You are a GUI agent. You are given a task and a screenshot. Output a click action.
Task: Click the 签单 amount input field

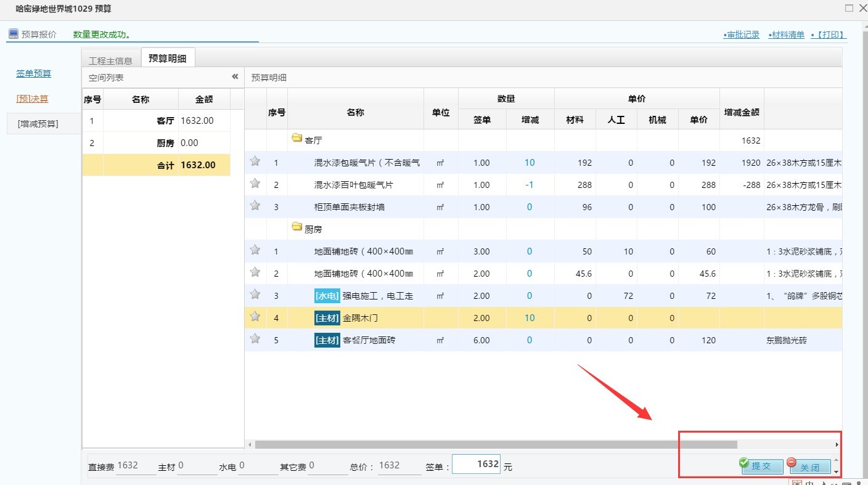(x=477, y=463)
